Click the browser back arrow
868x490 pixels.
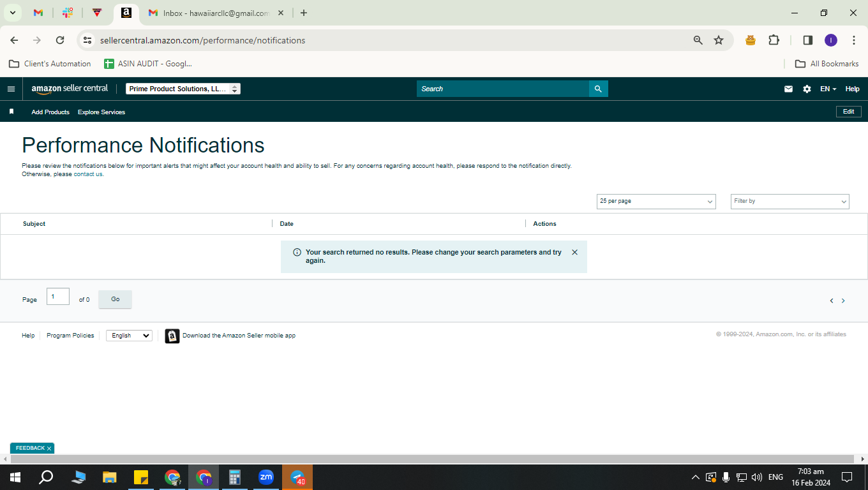click(14, 40)
